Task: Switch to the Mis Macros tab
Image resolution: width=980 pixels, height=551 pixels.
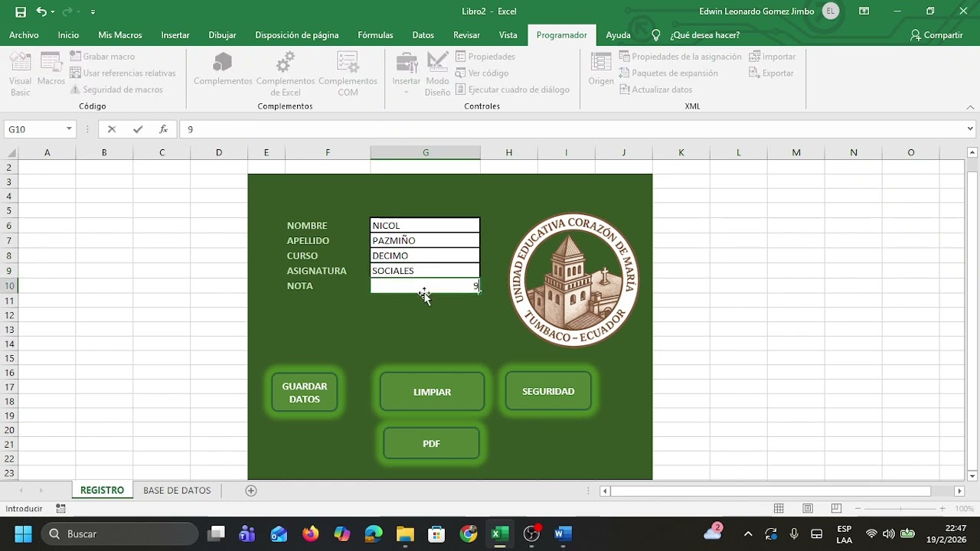Action: tap(120, 35)
